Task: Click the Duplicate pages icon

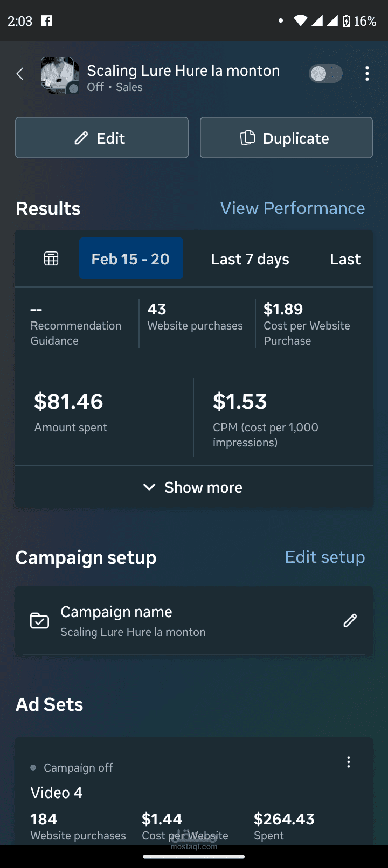Action: coord(247,137)
